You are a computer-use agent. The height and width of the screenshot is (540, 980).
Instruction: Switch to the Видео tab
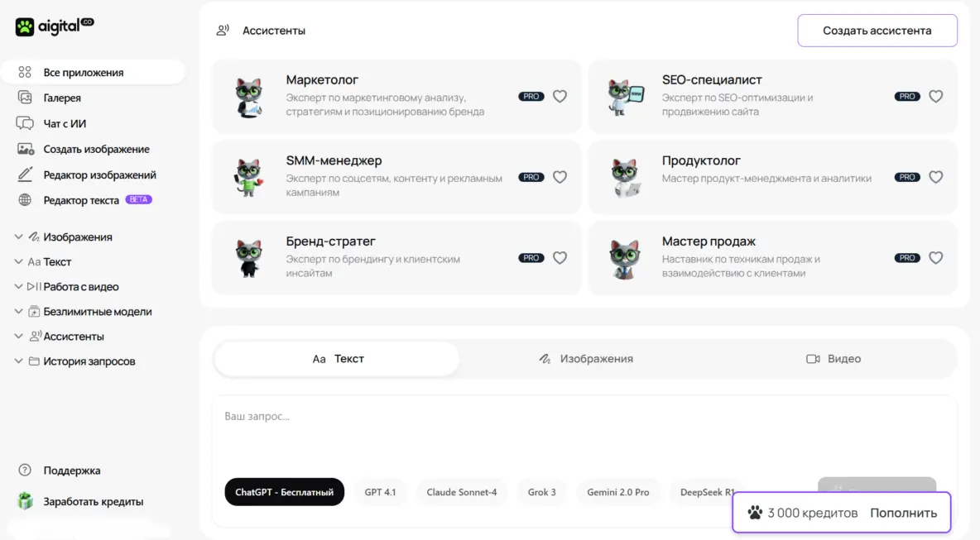click(x=833, y=359)
